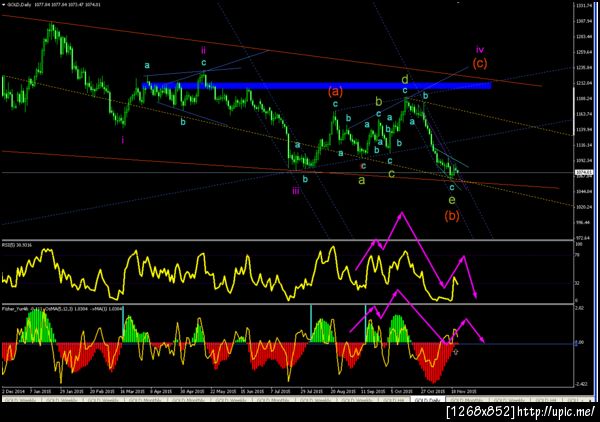
Task: Click the 972.64 price scale label
Action: (583, 238)
